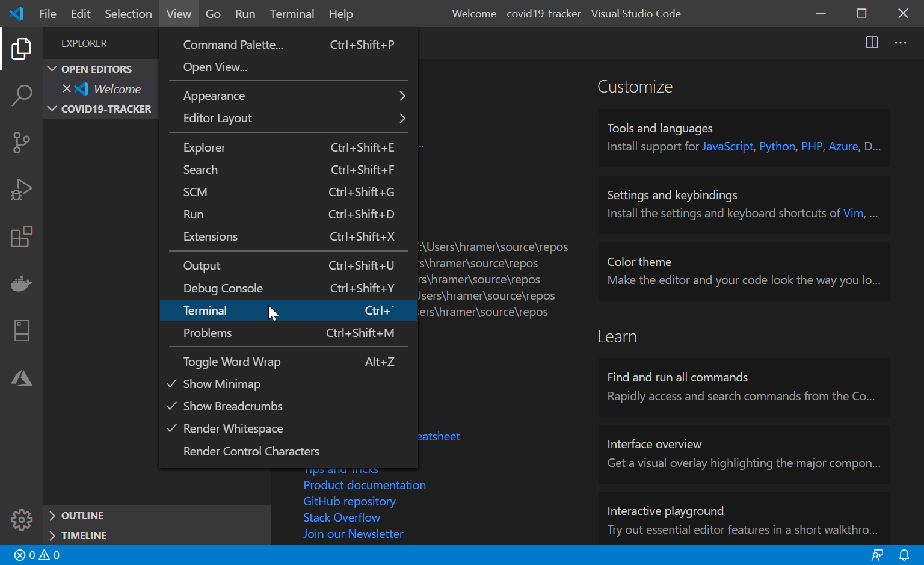Click the errors and warnings status indicator
This screenshot has width=924, height=565.
point(37,555)
